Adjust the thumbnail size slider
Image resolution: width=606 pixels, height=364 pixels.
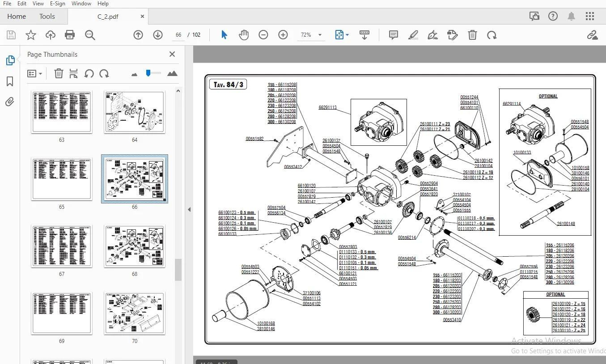(x=148, y=73)
